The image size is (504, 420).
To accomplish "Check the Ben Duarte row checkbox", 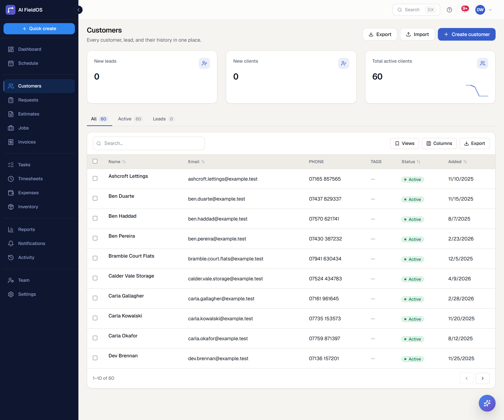I will (95, 198).
